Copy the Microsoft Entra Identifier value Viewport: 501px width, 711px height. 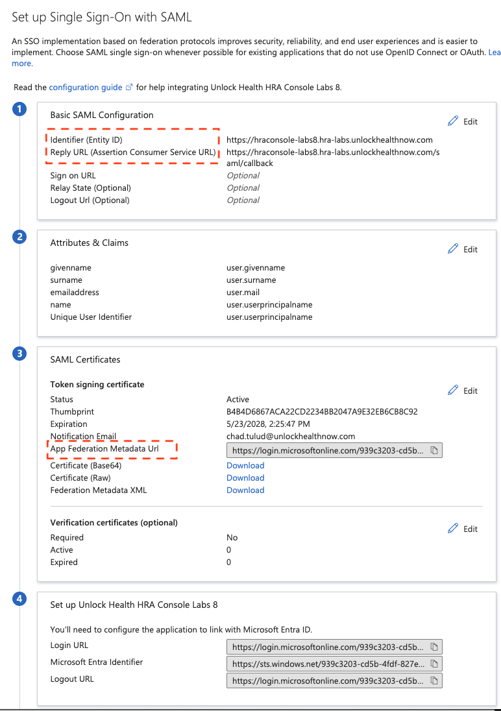(x=434, y=664)
